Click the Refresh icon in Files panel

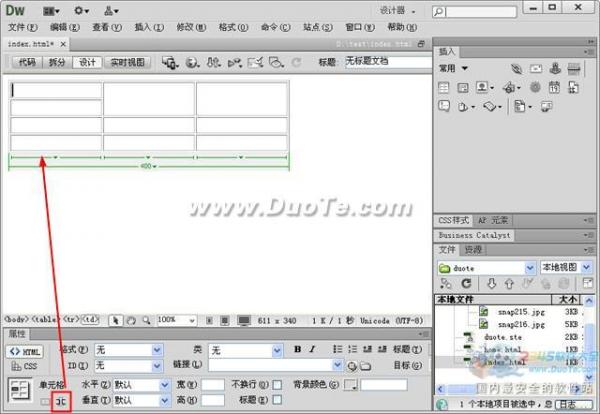(465, 284)
